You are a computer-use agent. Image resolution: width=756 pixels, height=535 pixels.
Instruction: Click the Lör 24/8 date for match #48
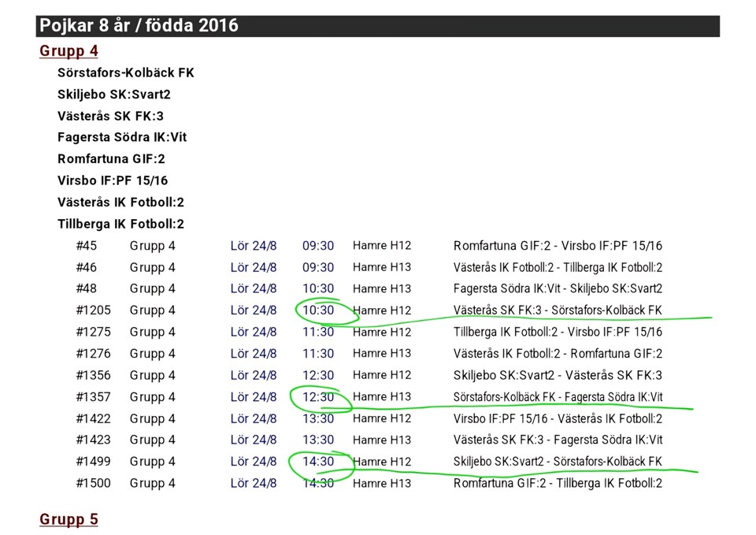[254, 289]
